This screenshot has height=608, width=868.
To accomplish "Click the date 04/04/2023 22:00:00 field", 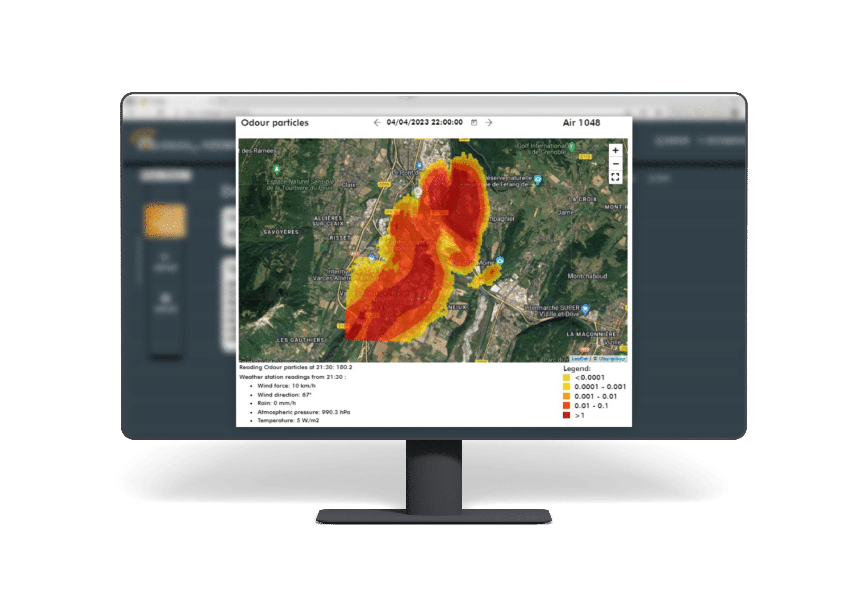I will click(424, 122).
